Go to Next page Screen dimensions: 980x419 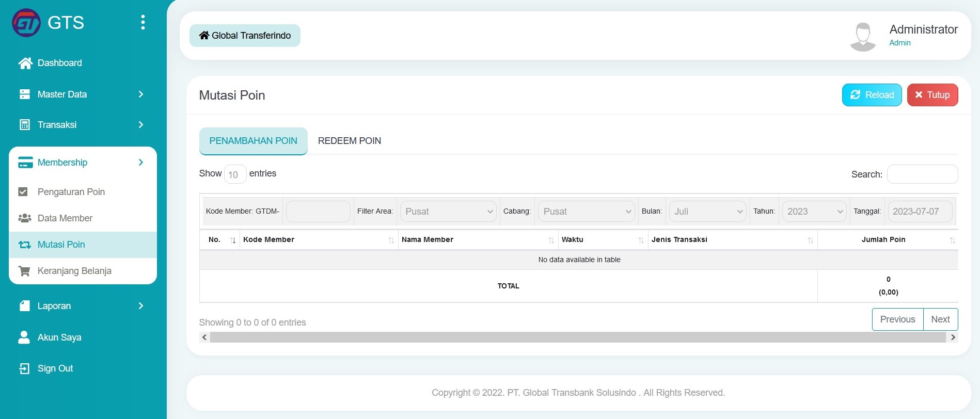pos(940,319)
